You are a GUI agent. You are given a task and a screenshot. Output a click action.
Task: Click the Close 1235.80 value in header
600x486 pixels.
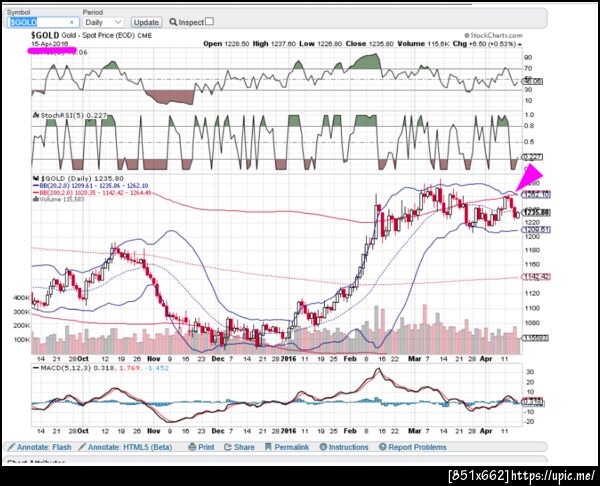tap(370, 44)
